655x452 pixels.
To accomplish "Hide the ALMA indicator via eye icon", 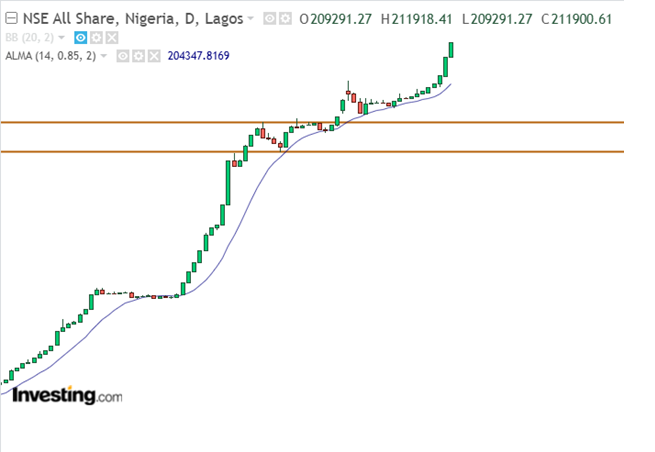I will click(x=123, y=55).
